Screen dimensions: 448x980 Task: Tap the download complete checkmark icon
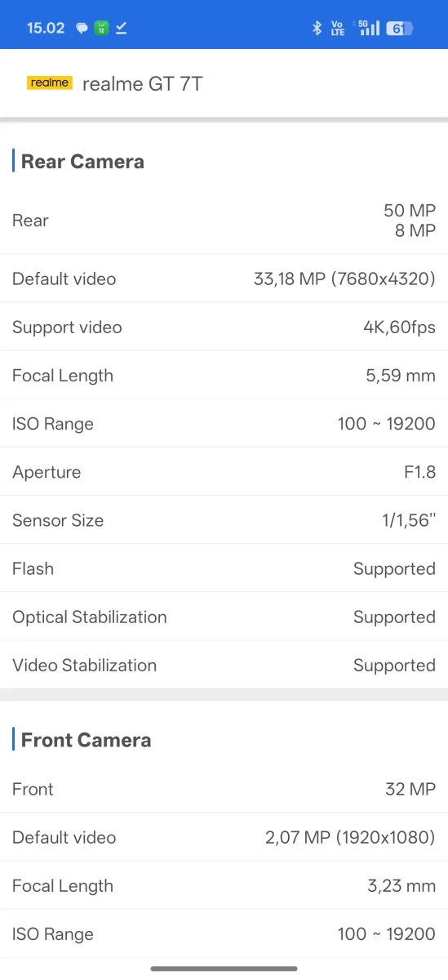[x=121, y=29]
